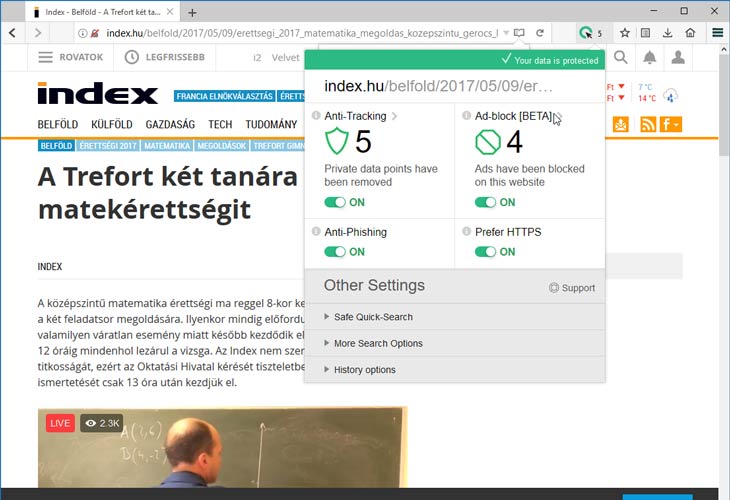Open the Firefox hamburger menu
730x500 pixels.
(x=717, y=33)
